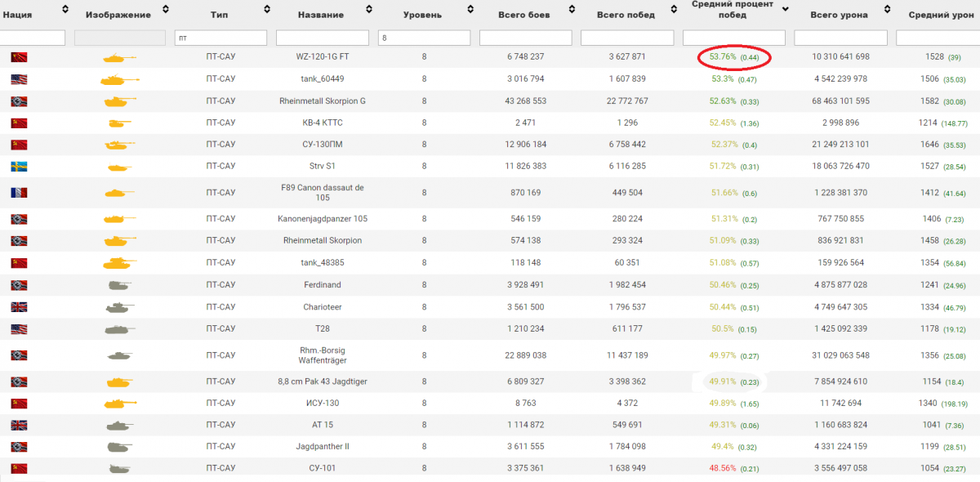Select the F89 Canon dassaut de 105 name

[x=322, y=193]
